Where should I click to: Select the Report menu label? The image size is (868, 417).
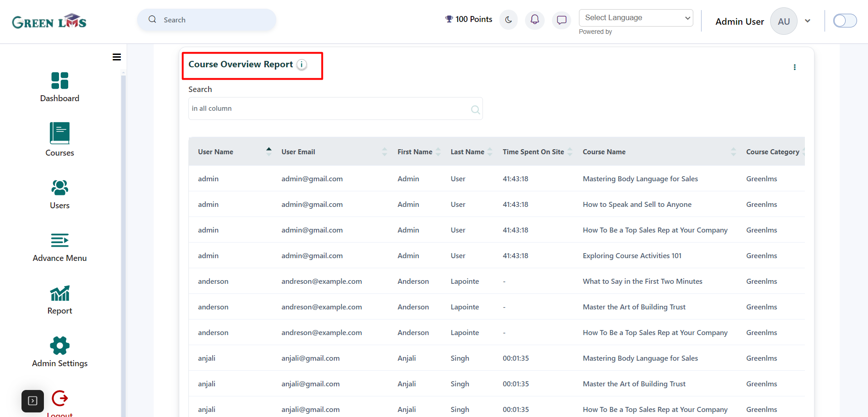(59, 311)
